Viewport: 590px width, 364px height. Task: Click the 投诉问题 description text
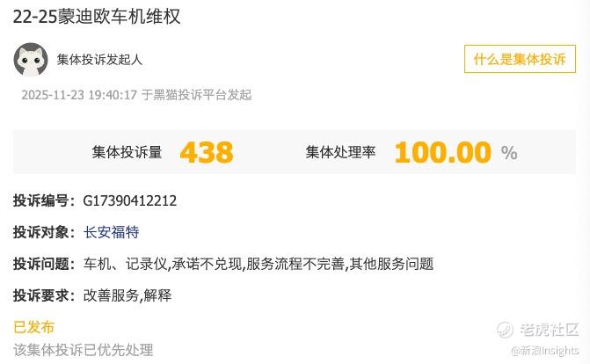click(259, 264)
